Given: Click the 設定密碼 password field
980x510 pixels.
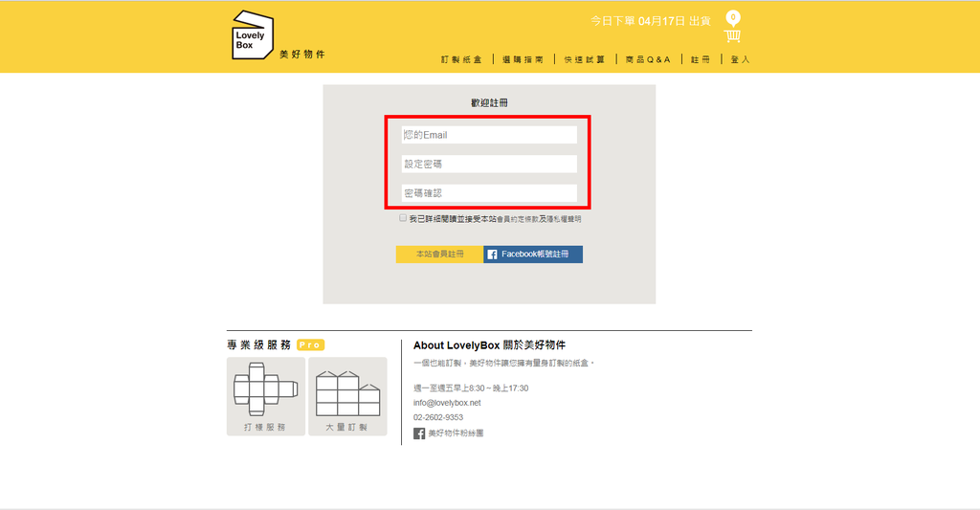Looking at the screenshot, I should pyautogui.click(x=489, y=164).
